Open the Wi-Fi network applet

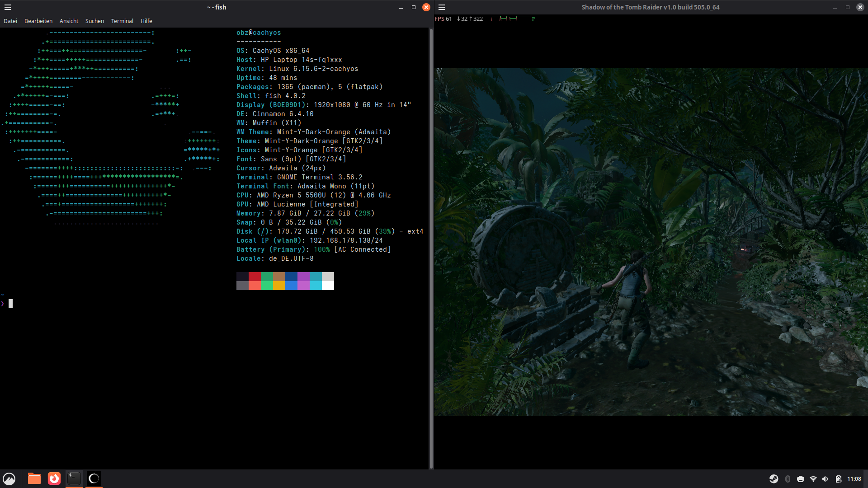tap(813, 479)
